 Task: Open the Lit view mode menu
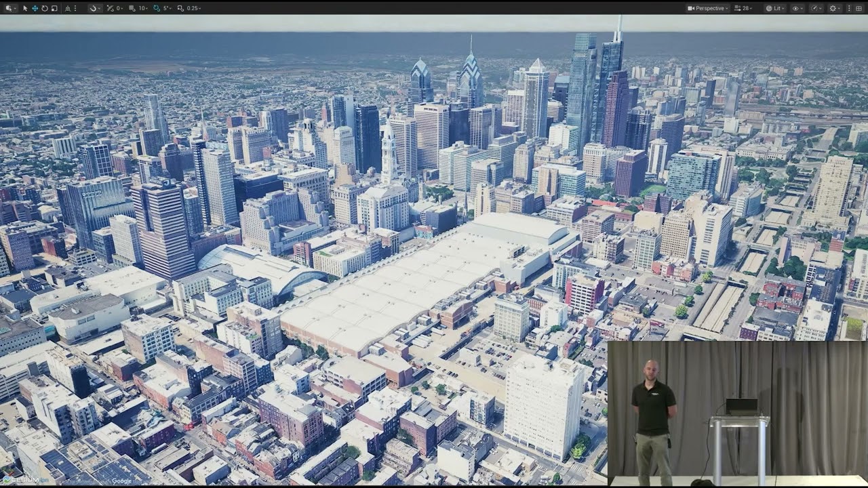click(x=774, y=8)
